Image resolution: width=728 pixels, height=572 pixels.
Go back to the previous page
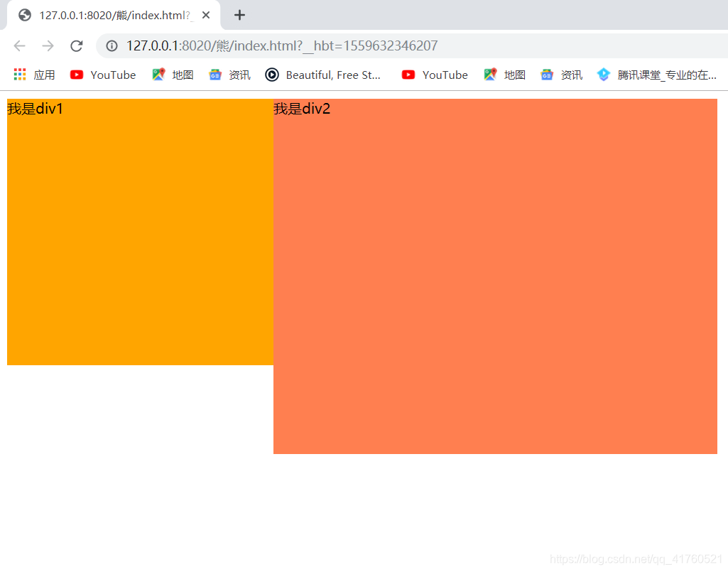[x=19, y=46]
